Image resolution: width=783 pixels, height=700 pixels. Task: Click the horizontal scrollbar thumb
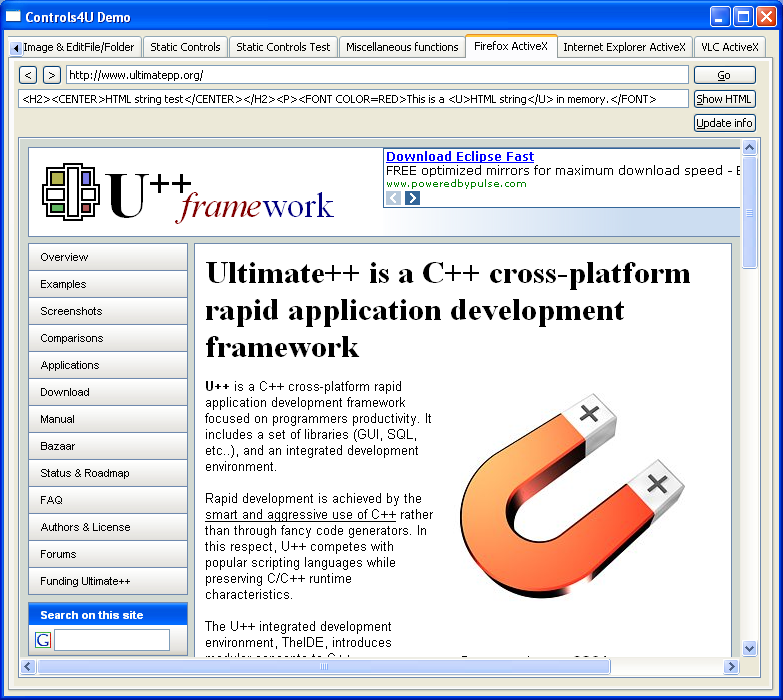[x=324, y=667]
